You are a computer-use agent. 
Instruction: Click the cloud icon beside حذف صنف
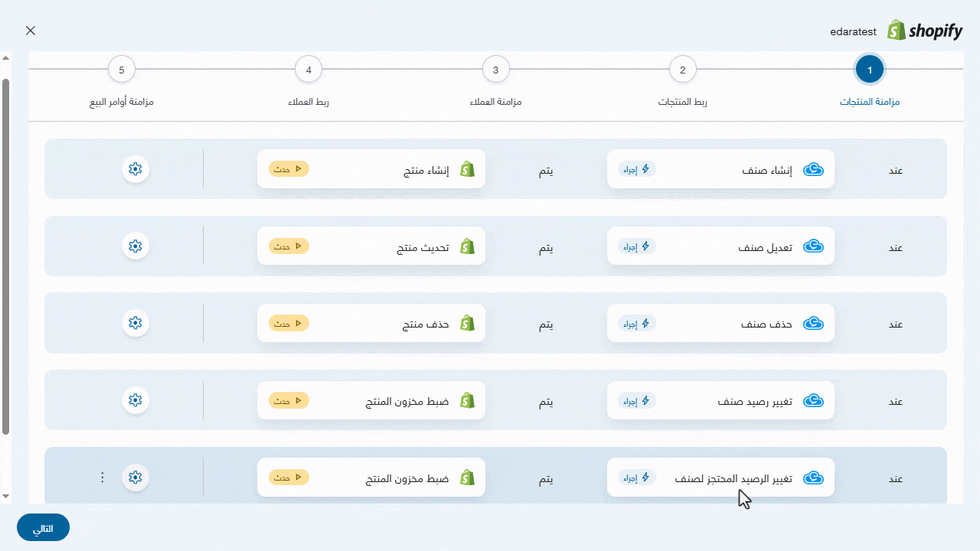[813, 324]
